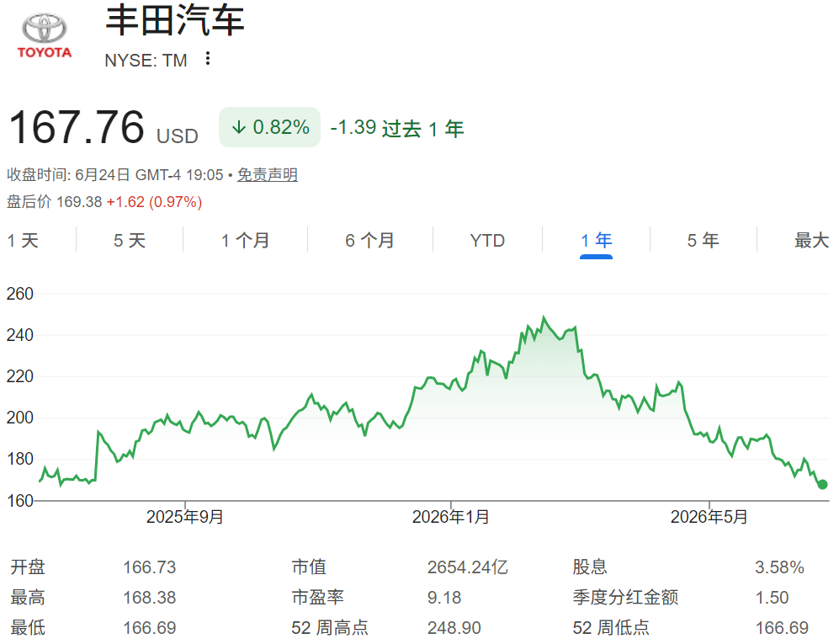Click the USD currency label
Screen dimensions: 839x644
pos(177,136)
